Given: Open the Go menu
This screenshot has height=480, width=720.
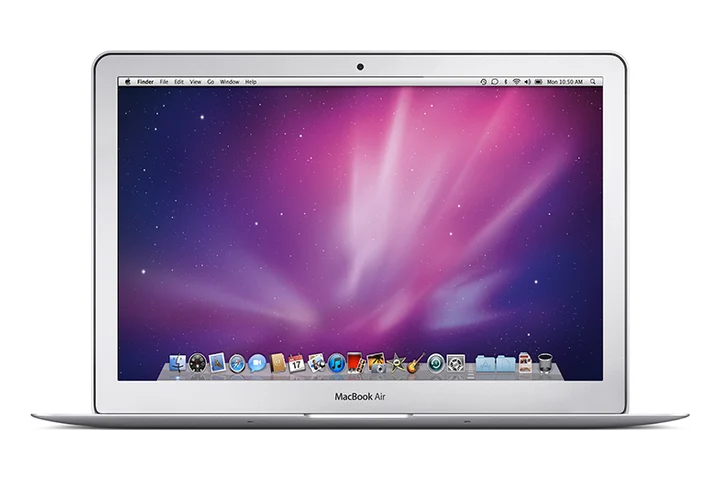Looking at the screenshot, I should pyautogui.click(x=211, y=82).
